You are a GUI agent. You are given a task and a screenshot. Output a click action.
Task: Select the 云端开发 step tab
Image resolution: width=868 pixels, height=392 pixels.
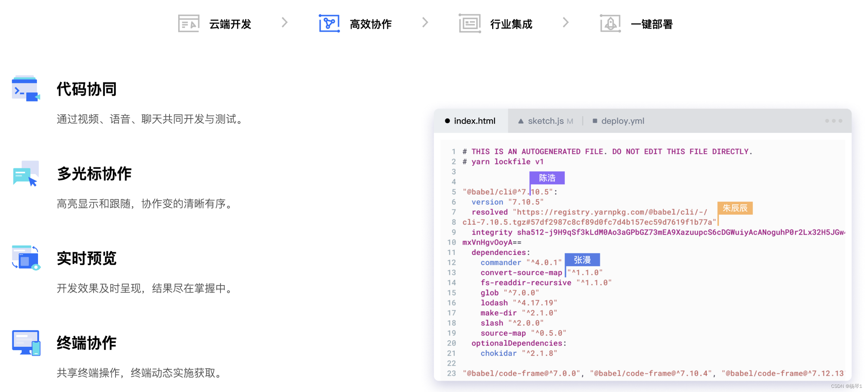[x=215, y=24]
